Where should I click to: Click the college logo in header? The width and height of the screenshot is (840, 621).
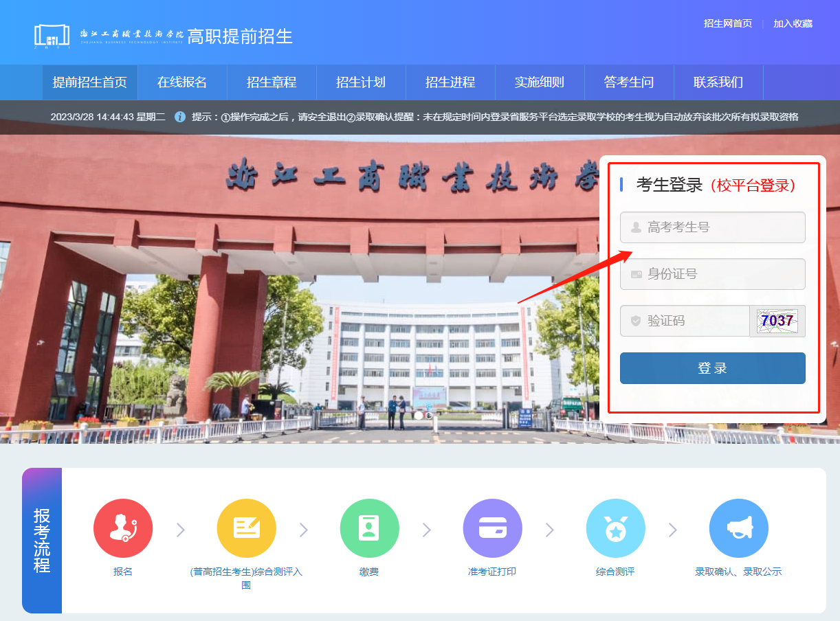point(52,36)
